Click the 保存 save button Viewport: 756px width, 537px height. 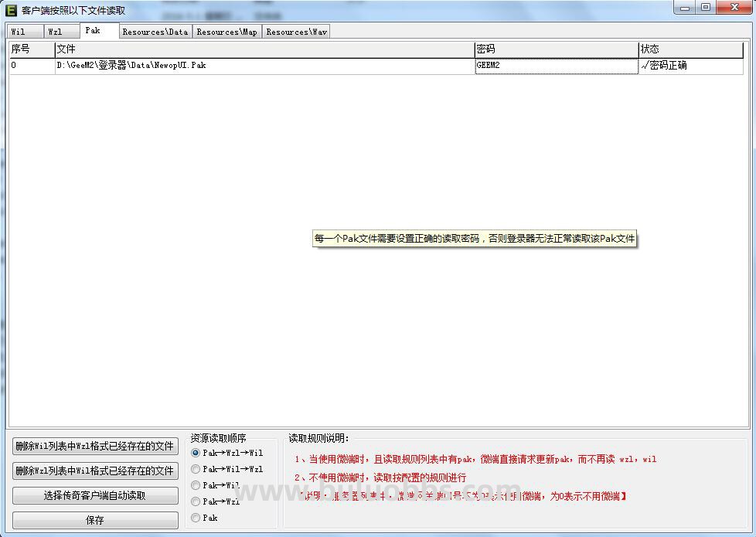(x=95, y=520)
